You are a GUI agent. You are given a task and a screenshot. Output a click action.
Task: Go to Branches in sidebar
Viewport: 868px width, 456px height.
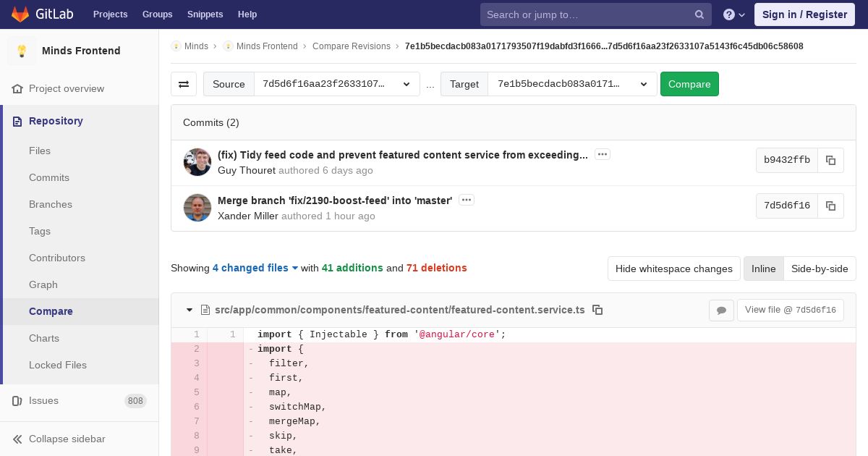pyautogui.click(x=51, y=204)
